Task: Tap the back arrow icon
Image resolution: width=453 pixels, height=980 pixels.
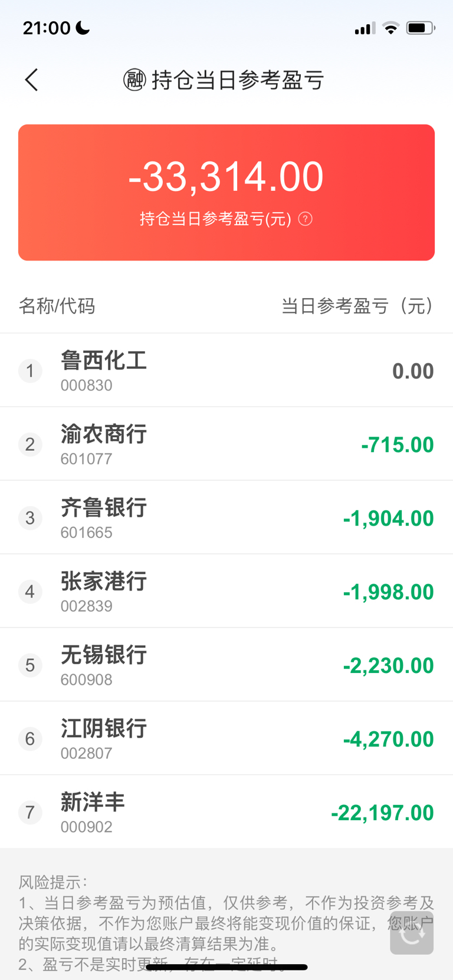Action: [32, 80]
